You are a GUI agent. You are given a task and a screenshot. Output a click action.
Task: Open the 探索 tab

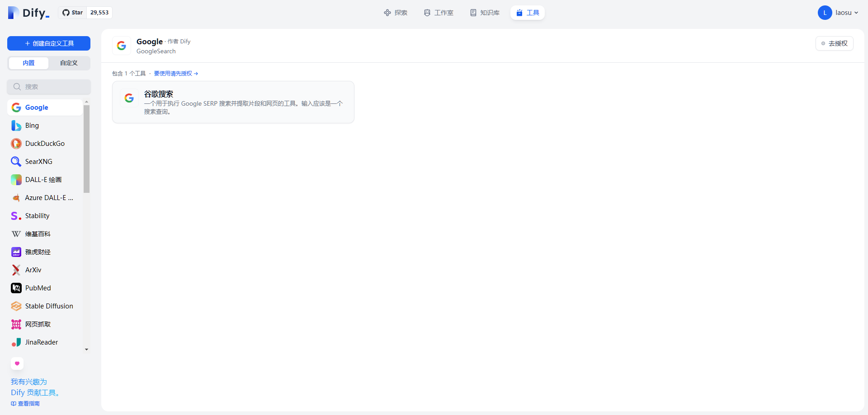point(396,13)
